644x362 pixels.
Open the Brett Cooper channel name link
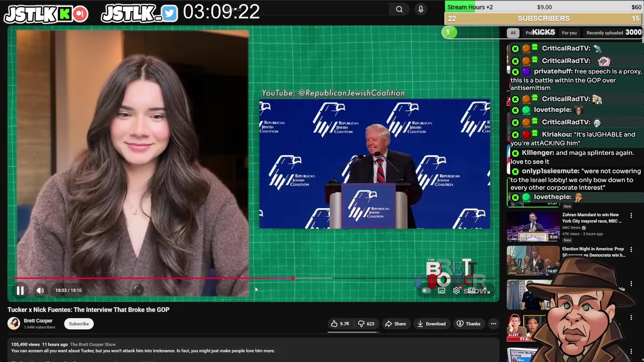click(x=38, y=321)
